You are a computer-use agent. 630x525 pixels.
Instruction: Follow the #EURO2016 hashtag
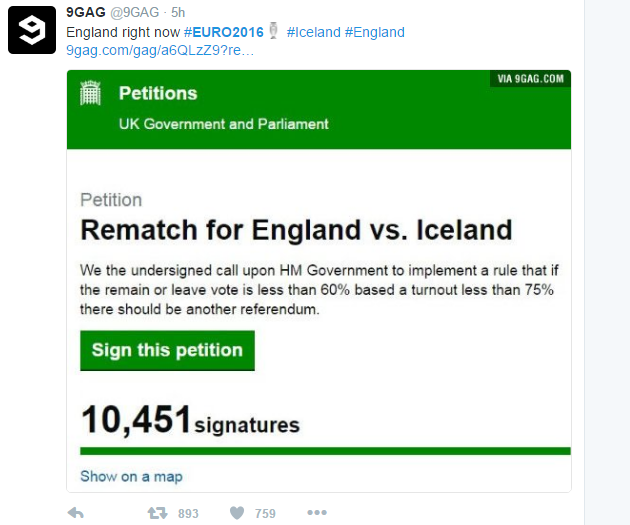coord(224,32)
